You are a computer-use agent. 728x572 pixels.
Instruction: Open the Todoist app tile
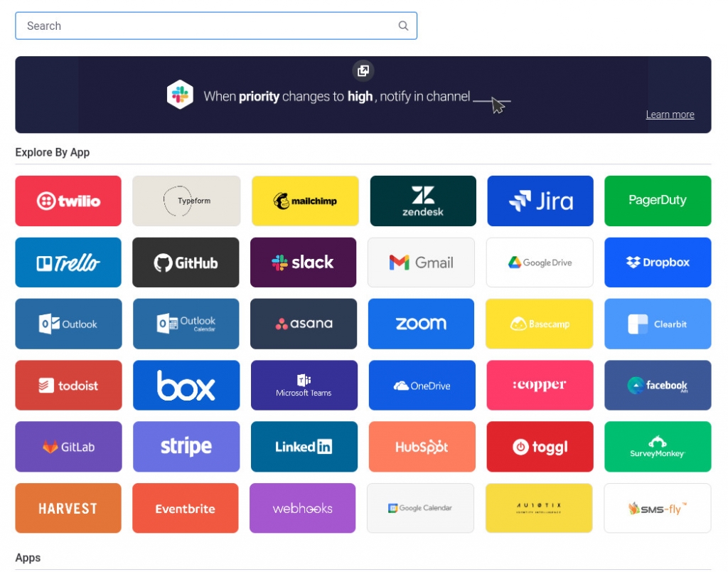pyautogui.click(x=69, y=385)
